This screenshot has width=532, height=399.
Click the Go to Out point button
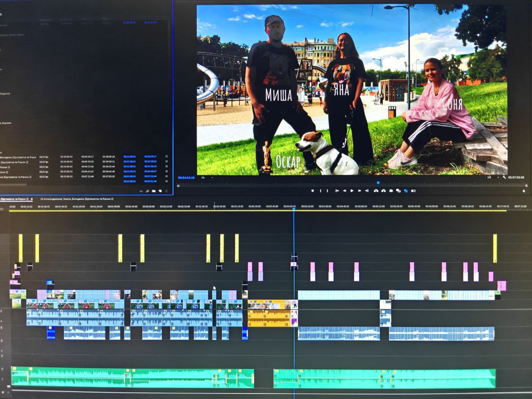[367, 191]
